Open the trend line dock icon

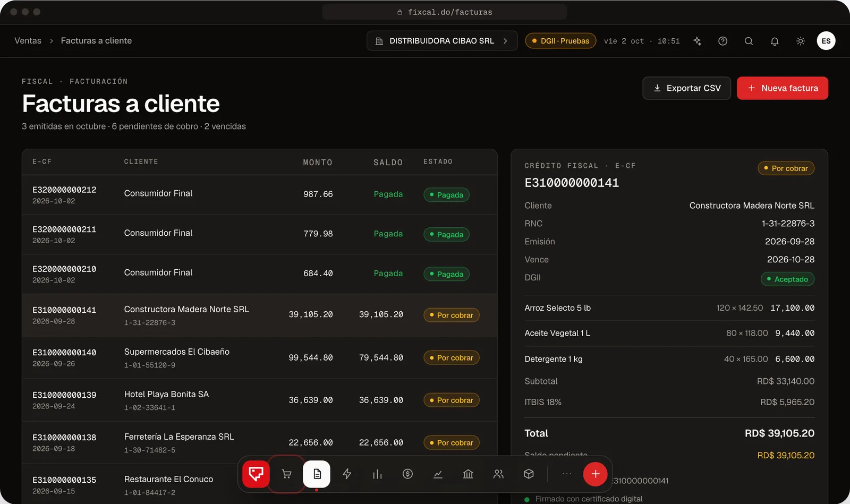(x=438, y=474)
